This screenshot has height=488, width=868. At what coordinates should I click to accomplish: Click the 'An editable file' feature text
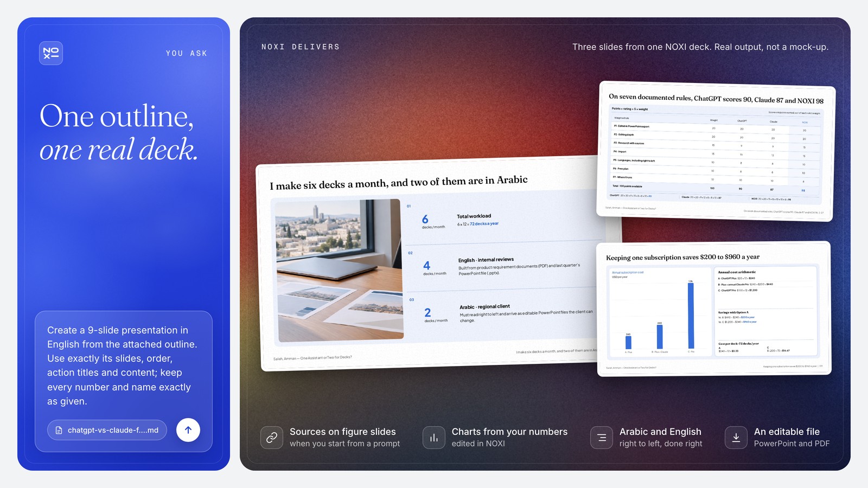(x=787, y=432)
